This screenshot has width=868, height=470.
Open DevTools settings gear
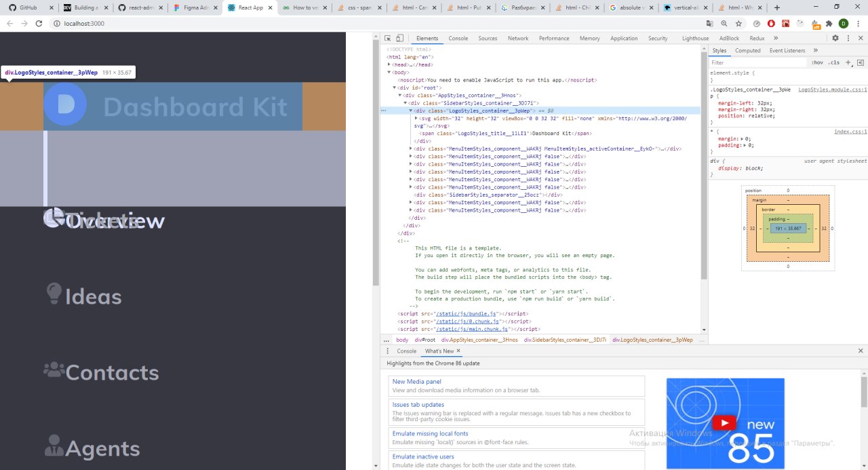click(835, 38)
